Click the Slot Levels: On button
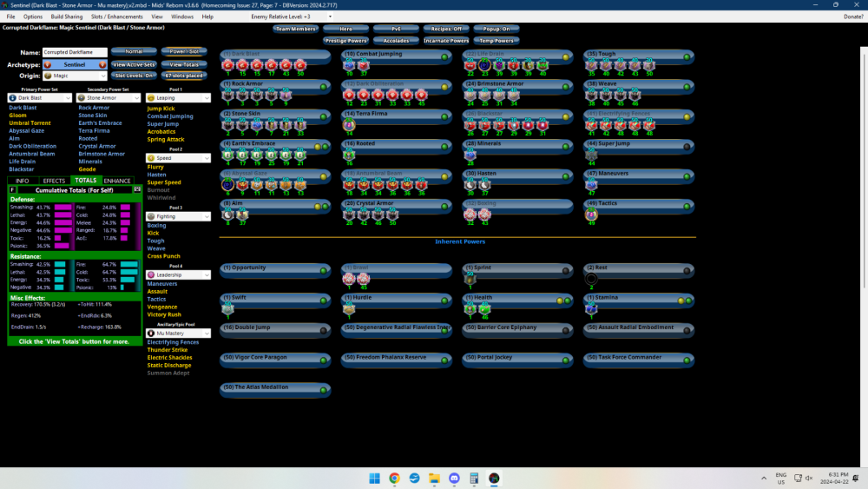Image resolution: width=868 pixels, height=489 pixels. (x=134, y=76)
